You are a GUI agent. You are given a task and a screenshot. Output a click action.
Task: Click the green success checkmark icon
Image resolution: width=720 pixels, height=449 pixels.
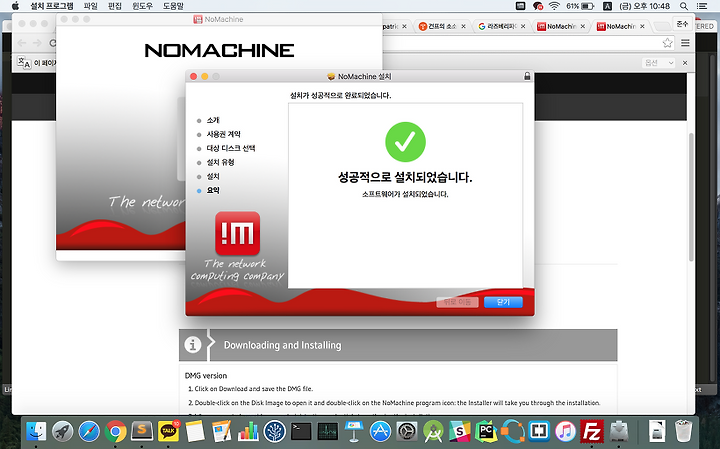(x=405, y=142)
